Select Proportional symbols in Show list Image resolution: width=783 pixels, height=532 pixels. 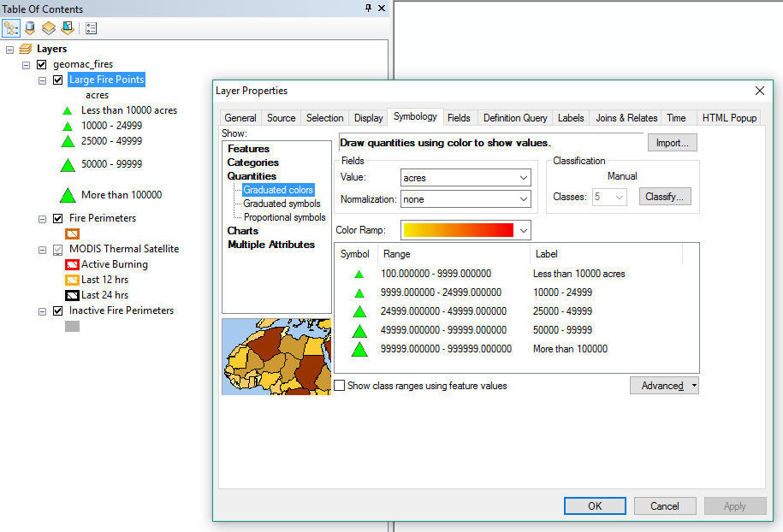click(x=285, y=217)
